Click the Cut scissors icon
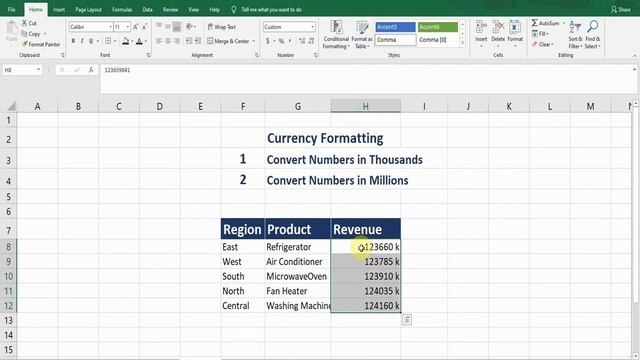 (24, 23)
